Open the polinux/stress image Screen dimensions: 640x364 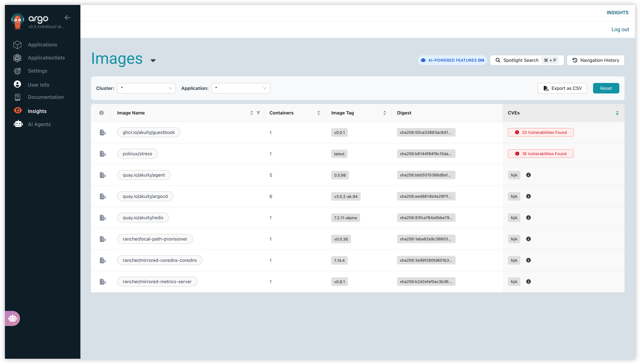[137, 154]
